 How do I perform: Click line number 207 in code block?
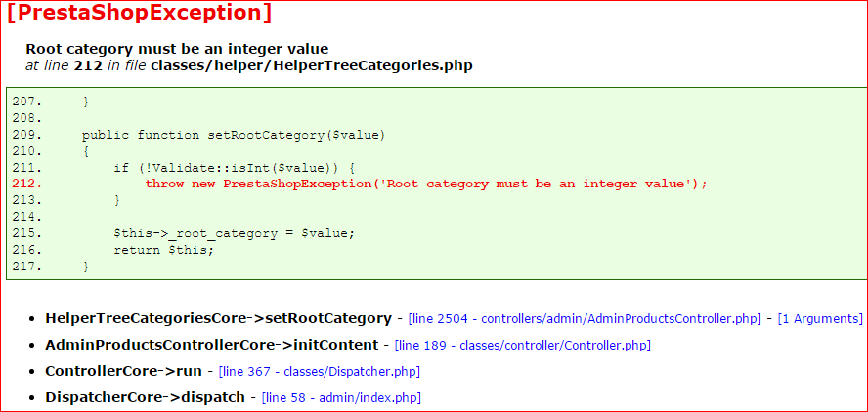26,102
